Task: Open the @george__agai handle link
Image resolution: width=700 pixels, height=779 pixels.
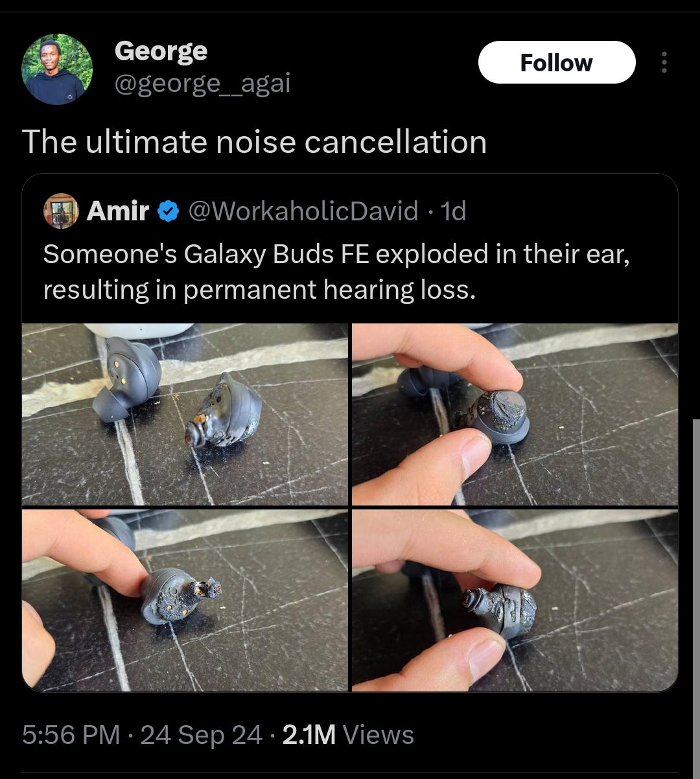Action: pos(202,83)
